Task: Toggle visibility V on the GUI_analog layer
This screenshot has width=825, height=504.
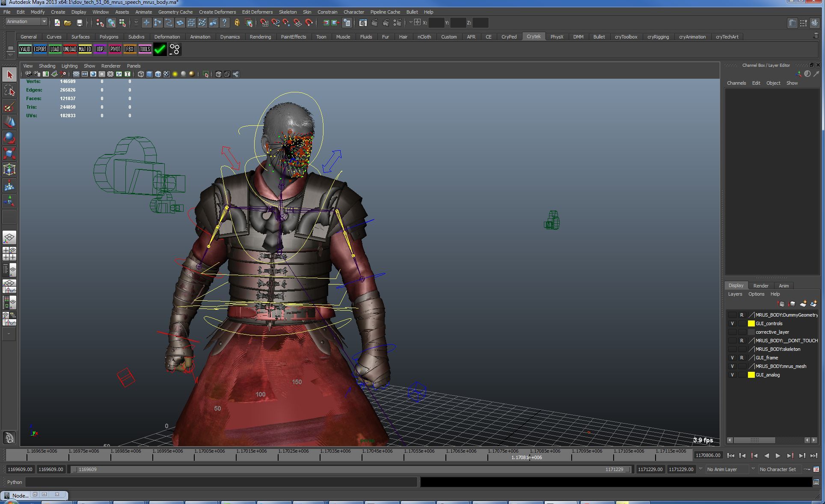Action: point(732,375)
